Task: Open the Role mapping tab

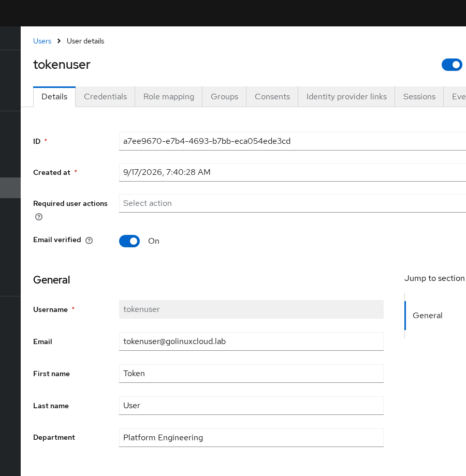Action: [x=169, y=97]
